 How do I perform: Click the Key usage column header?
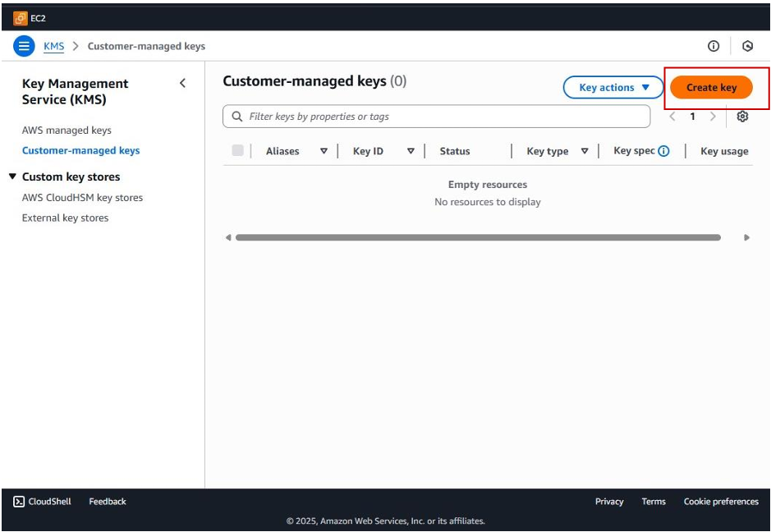[724, 151]
